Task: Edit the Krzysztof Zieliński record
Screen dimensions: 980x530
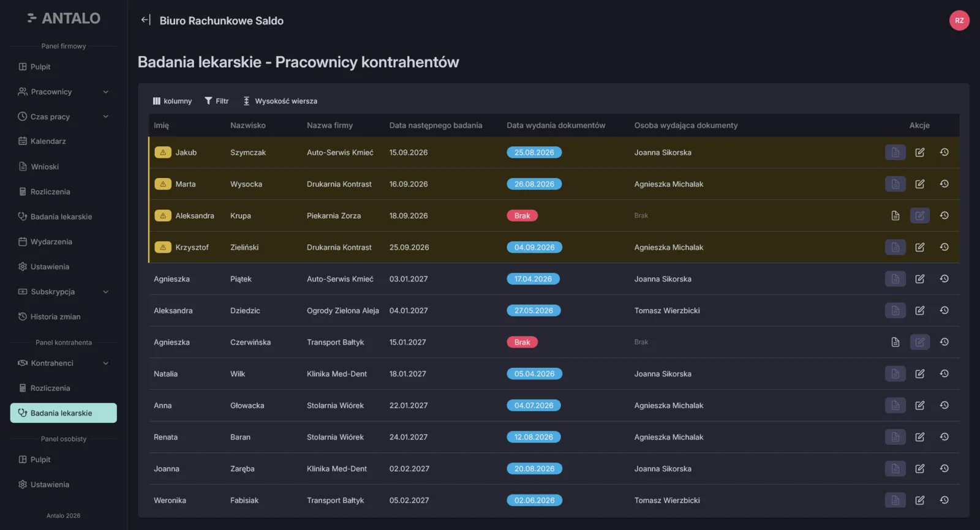Action: (x=919, y=247)
